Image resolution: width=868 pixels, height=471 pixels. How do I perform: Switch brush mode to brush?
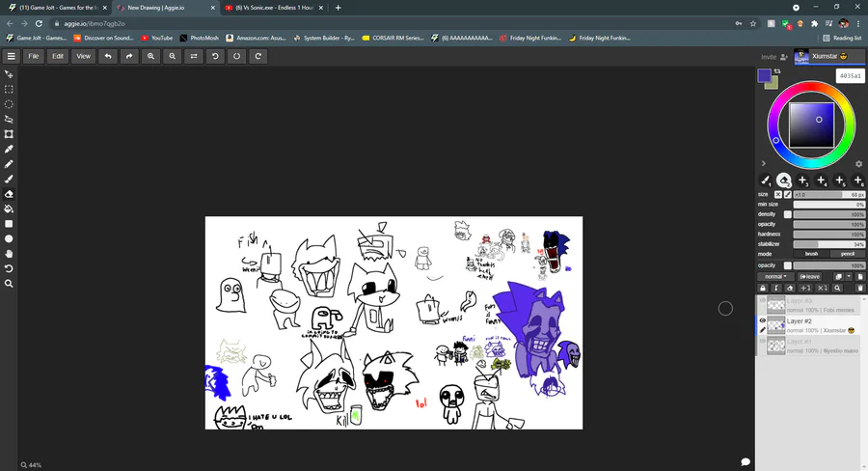point(811,254)
